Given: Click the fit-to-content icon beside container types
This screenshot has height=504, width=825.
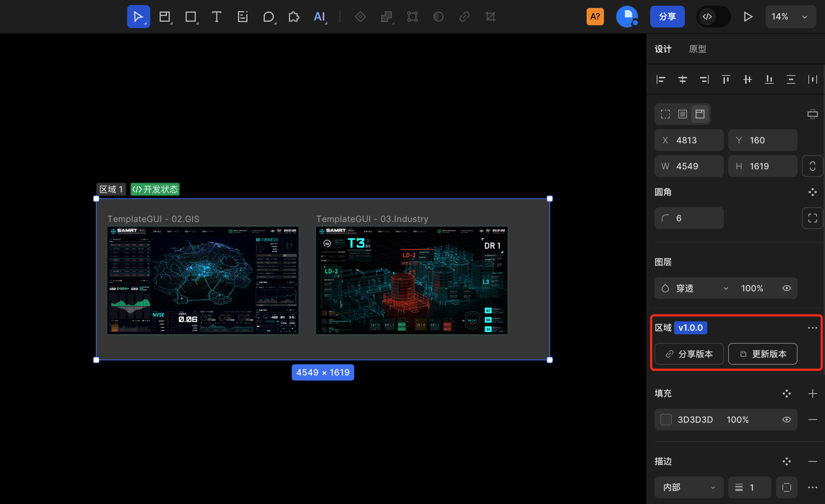Looking at the screenshot, I should pos(813,114).
